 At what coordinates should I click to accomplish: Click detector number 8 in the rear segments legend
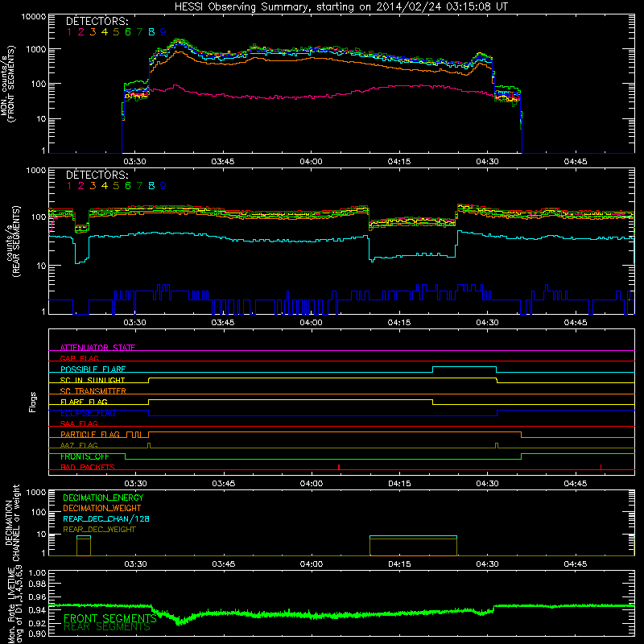coord(151,186)
